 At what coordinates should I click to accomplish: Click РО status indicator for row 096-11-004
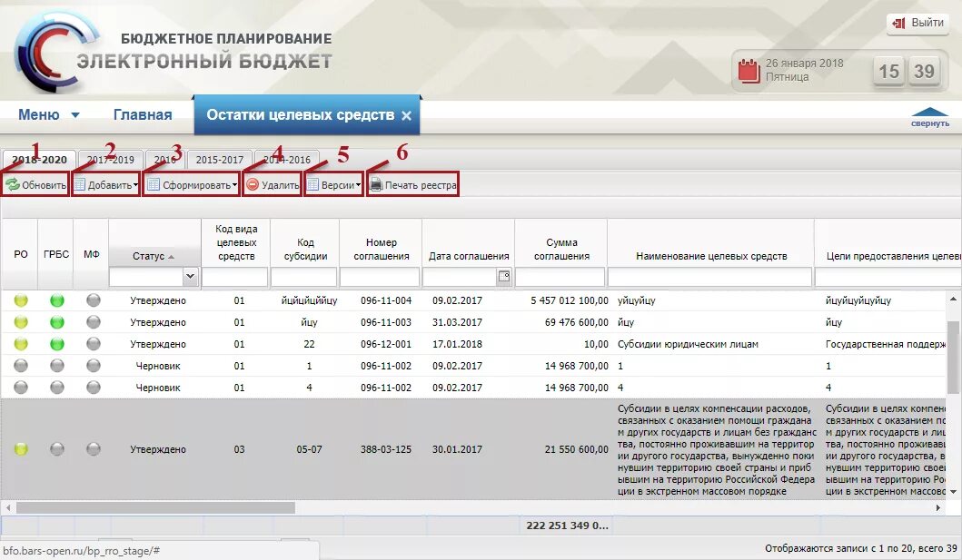click(x=21, y=300)
